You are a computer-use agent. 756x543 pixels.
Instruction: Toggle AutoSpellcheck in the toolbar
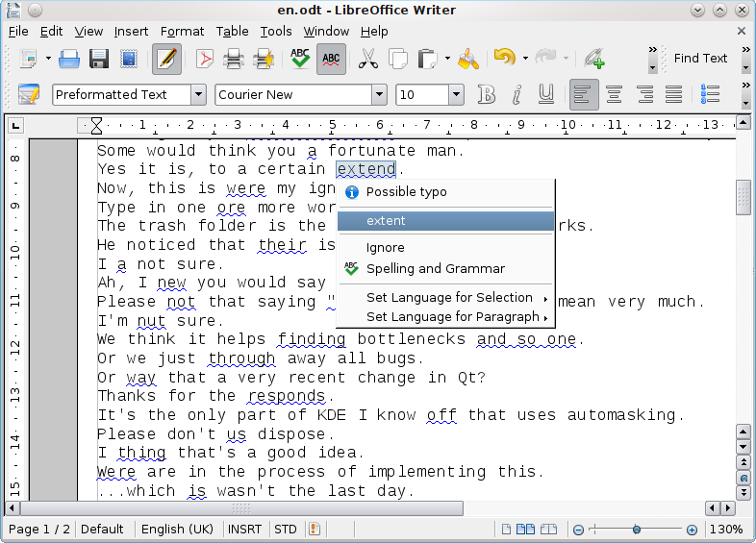click(331, 60)
